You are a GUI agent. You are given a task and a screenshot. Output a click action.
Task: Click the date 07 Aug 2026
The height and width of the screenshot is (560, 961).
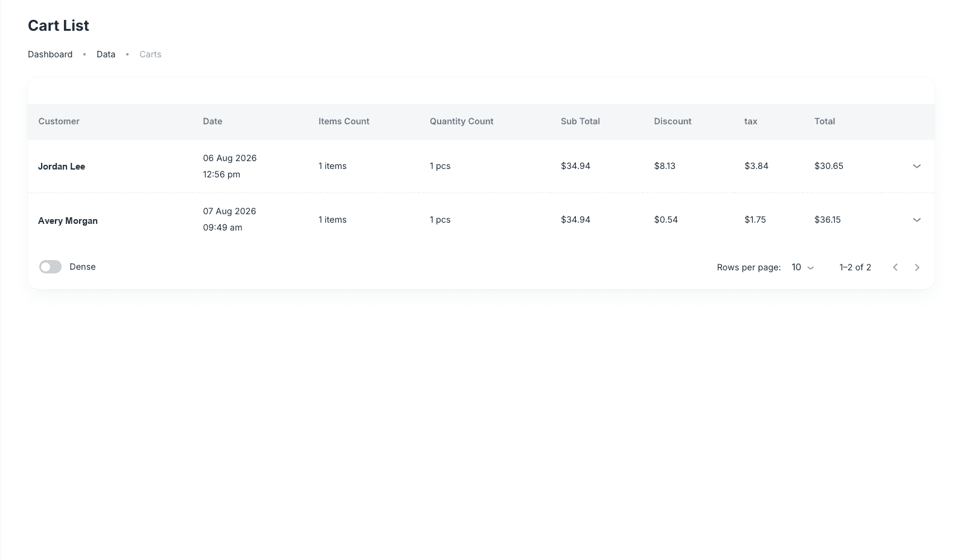point(229,211)
